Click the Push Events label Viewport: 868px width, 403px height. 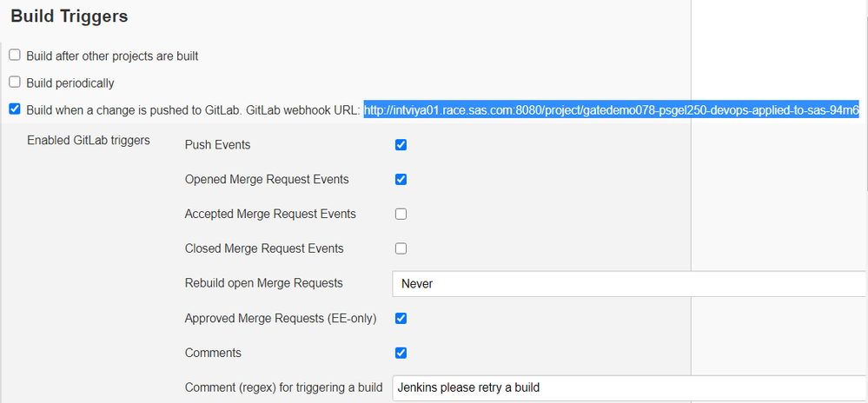(217, 145)
